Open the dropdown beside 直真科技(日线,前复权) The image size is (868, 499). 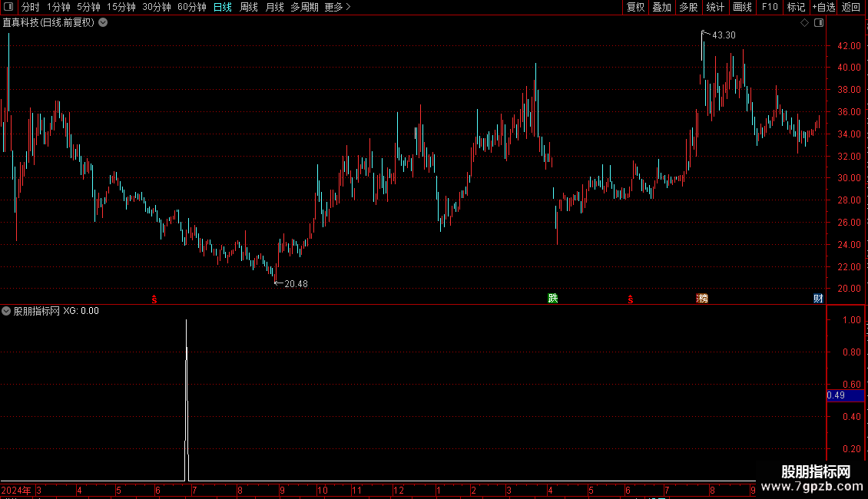click(103, 23)
